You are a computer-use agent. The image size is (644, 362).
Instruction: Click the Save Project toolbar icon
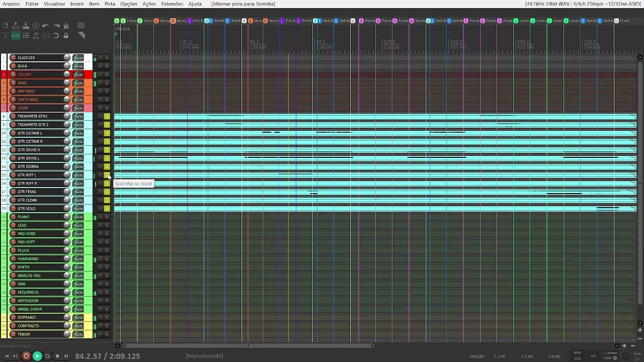pyautogui.click(x=26, y=26)
